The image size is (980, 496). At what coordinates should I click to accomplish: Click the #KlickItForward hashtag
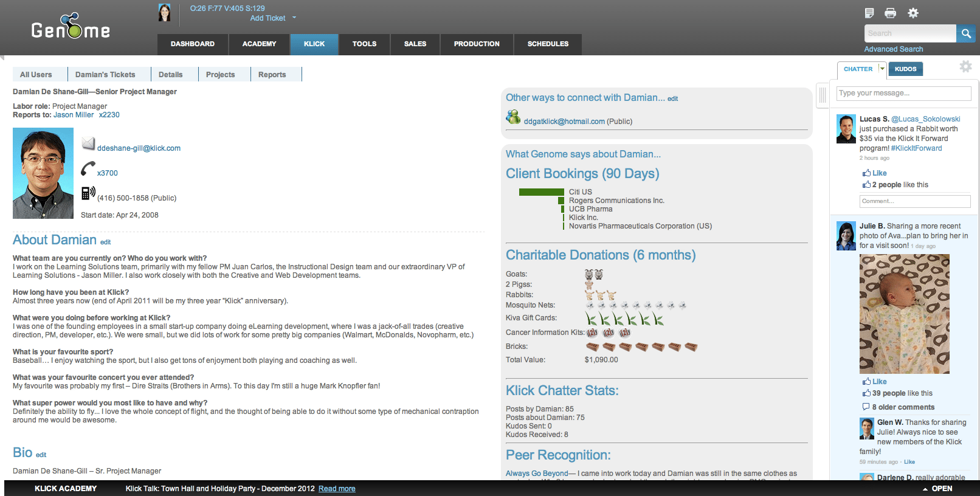point(916,148)
